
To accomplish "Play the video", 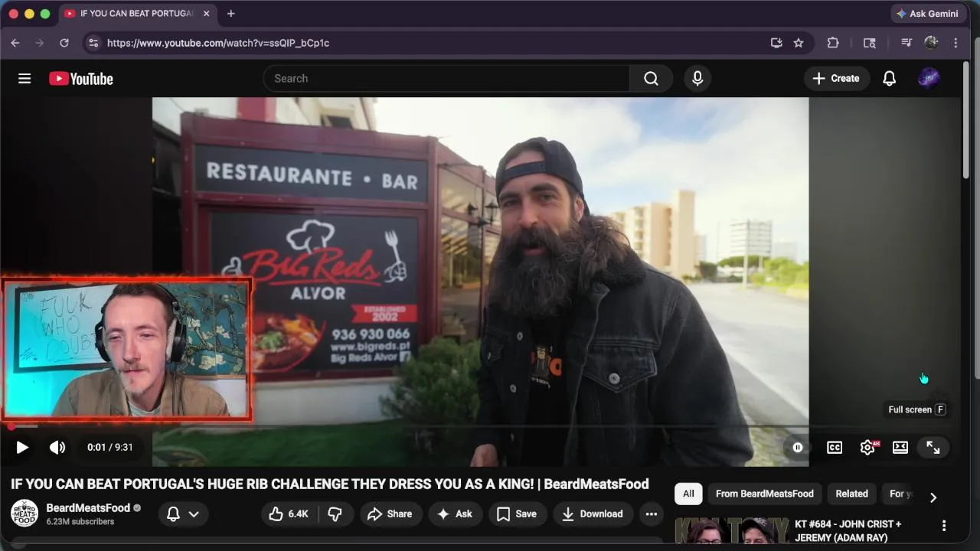I will [x=22, y=447].
